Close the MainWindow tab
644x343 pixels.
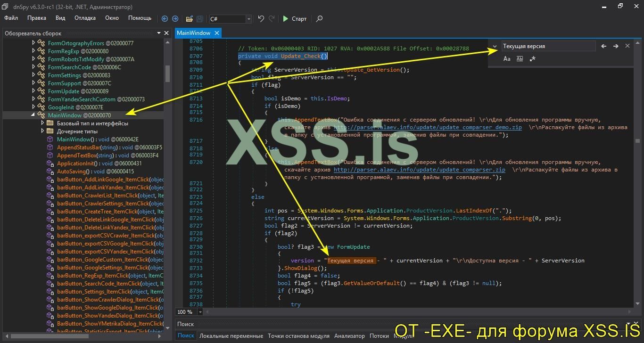pos(217,33)
